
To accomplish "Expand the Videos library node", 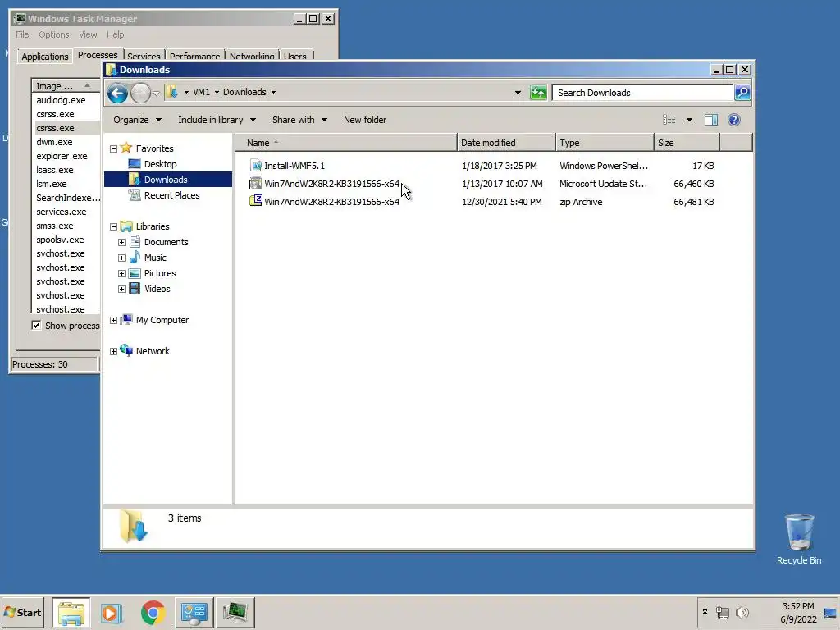I will click(x=121, y=290).
